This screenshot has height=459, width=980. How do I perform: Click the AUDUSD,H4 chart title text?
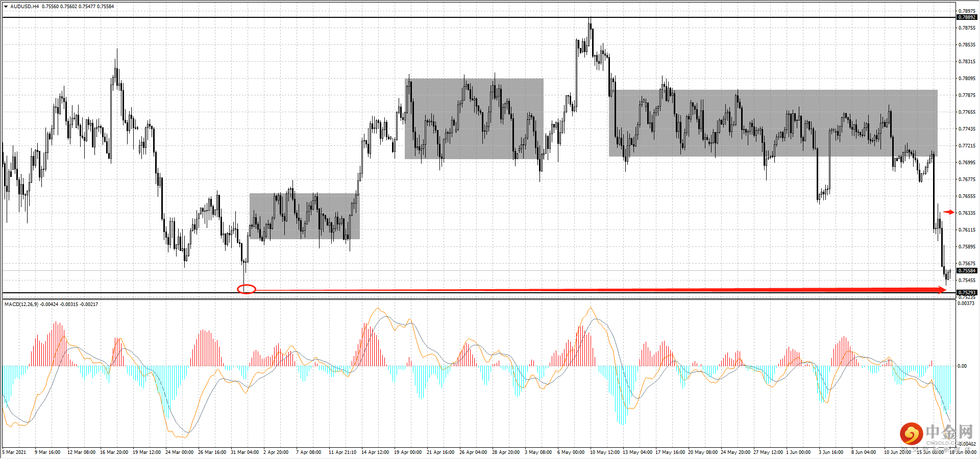coord(24,7)
